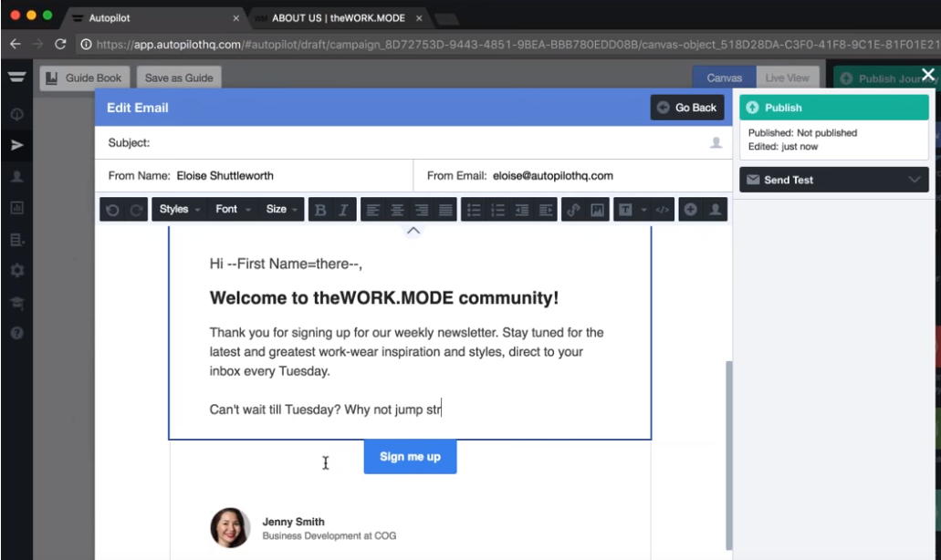Open the dashboard icon in sidebar

(16, 114)
